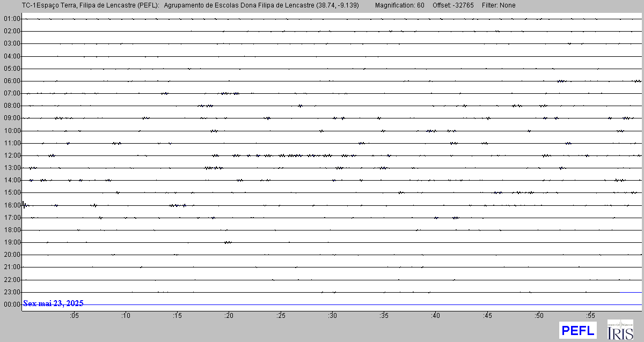Select the 06:00 hour label
Viewport: 644px width, 342px height.
pos(12,81)
